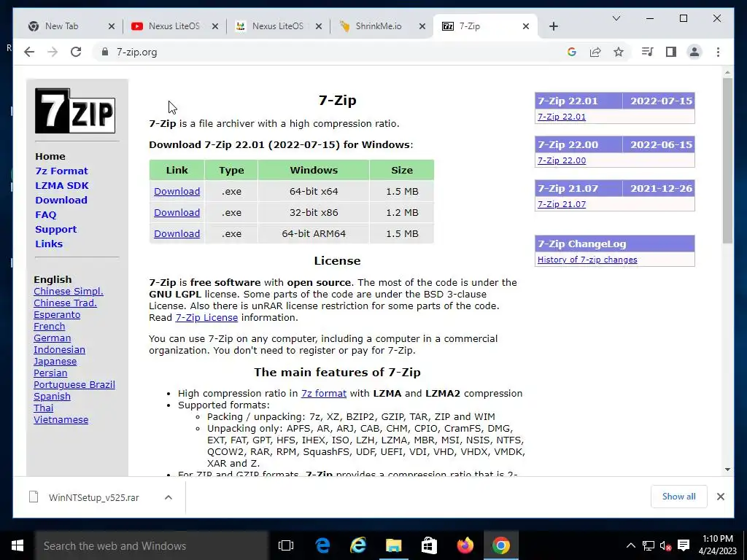Open a new tab with plus button
The height and width of the screenshot is (560, 747).
coord(553,26)
